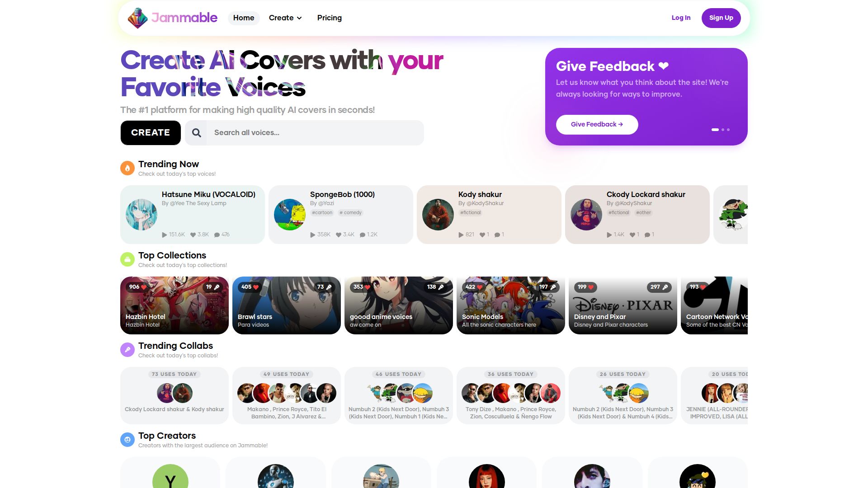The height and width of the screenshot is (488, 868).
Task: Select the third carousel dot in feedback banner
Action: coord(728,130)
